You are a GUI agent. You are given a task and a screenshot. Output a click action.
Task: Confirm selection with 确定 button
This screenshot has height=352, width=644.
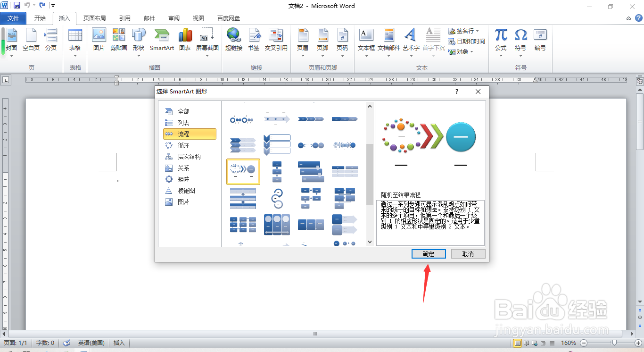tap(429, 254)
